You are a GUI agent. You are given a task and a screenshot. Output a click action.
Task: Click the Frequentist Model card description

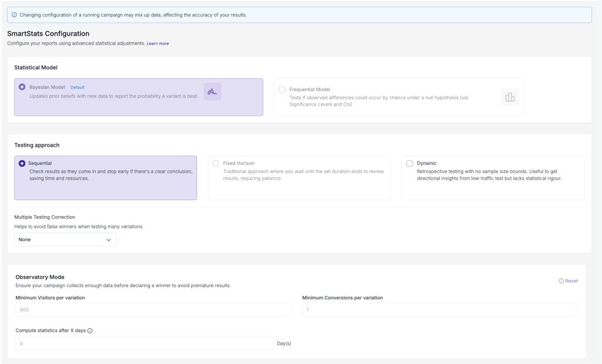click(379, 101)
